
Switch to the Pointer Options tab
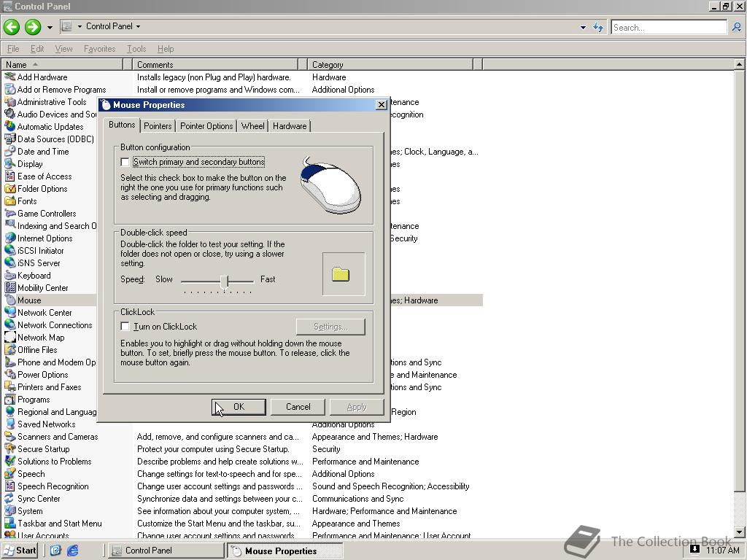pyautogui.click(x=206, y=125)
